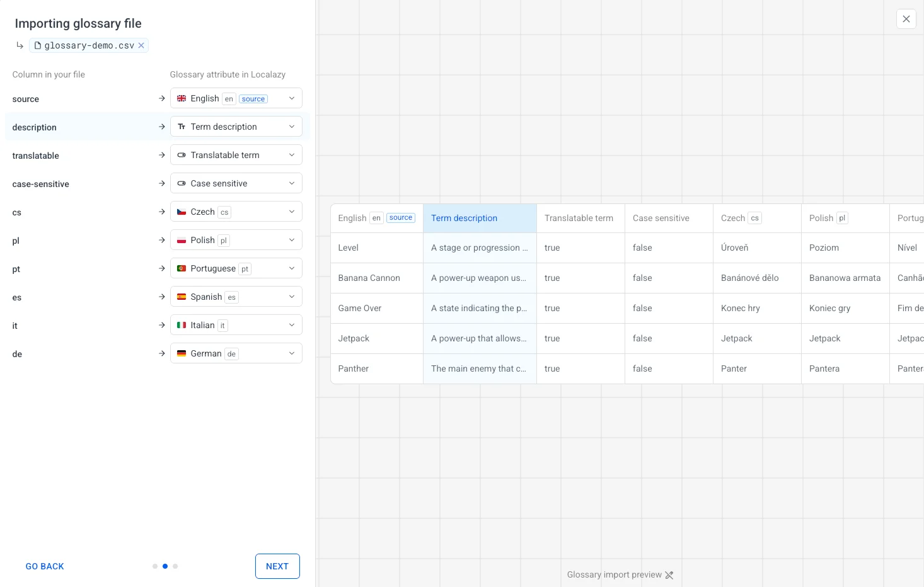Click the German flag icon in the mapping list

point(182,353)
